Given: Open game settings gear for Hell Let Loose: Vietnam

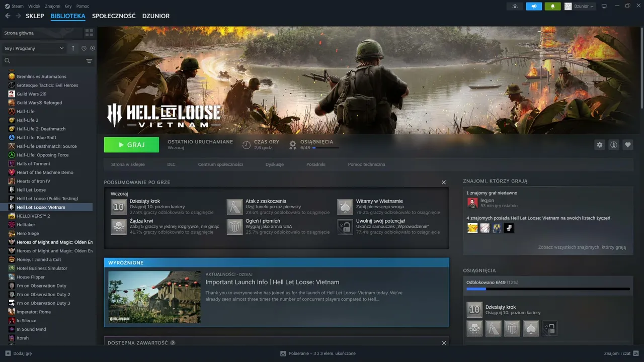Looking at the screenshot, I should pyautogui.click(x=599, y=145).
